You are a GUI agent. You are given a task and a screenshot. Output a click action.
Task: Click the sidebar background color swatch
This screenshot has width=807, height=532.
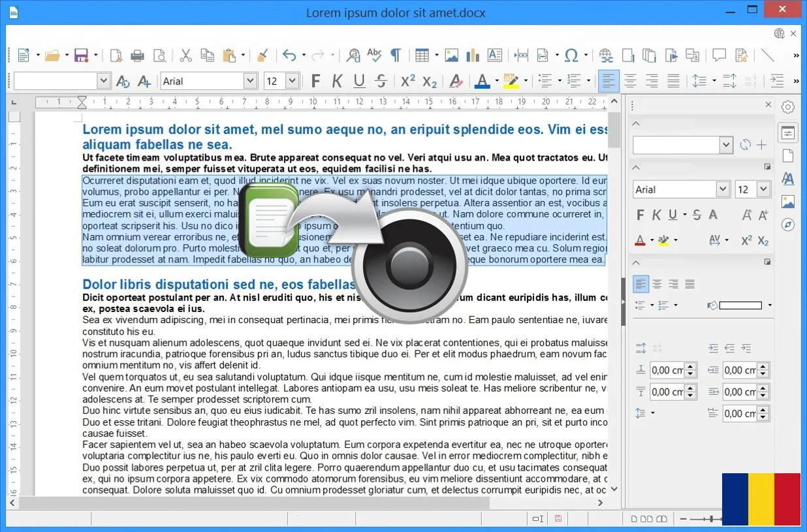(x=740, y=305)
